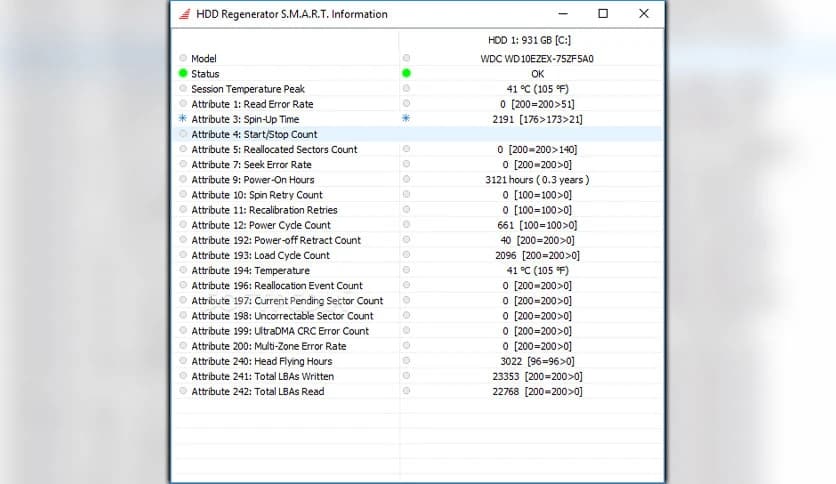This screenshot has height=484, width=836.
Task: Select Session Temperature Peak row
Action: click(x=248, y=89)
